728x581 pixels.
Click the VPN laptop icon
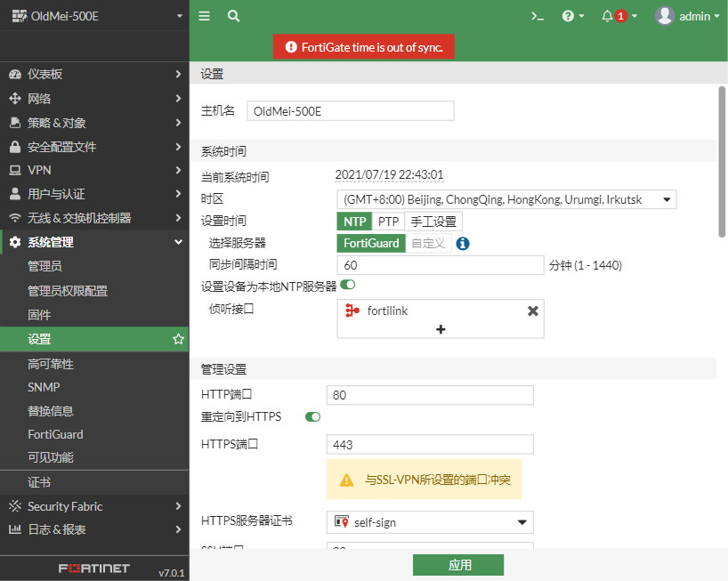click(x=15, y=170)
